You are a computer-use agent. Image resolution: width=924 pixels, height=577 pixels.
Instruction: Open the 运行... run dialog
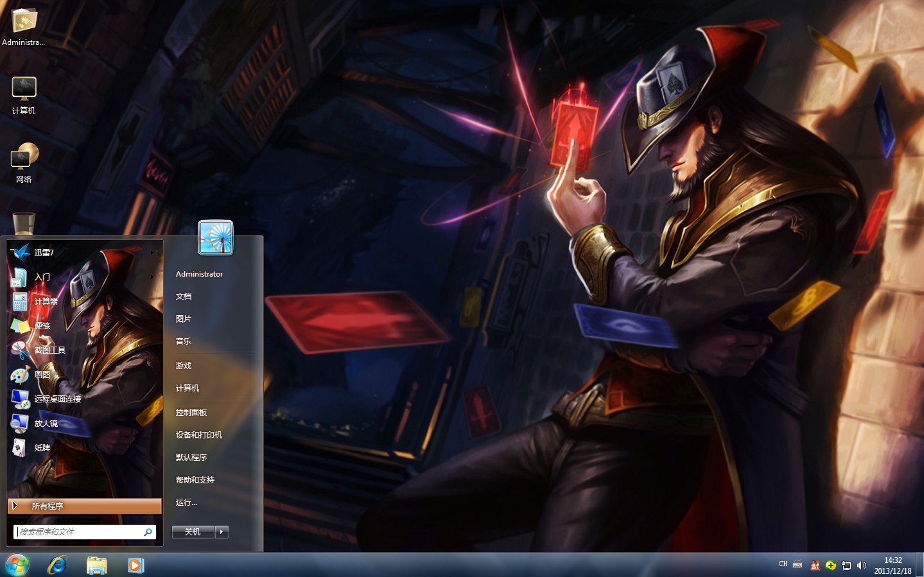pyautogui.click(x=187, y=502)
